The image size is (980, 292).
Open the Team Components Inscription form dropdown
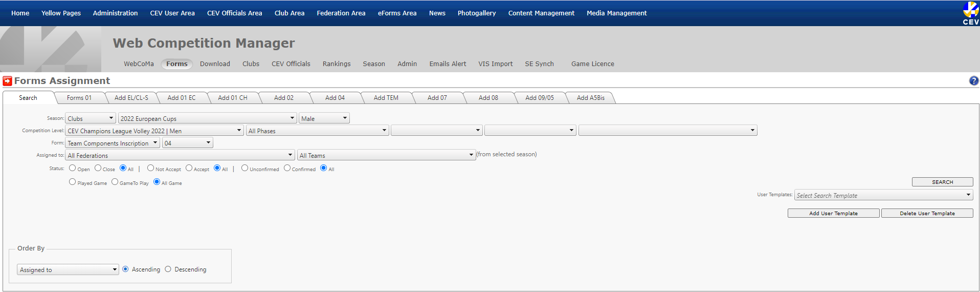point(113,143)
